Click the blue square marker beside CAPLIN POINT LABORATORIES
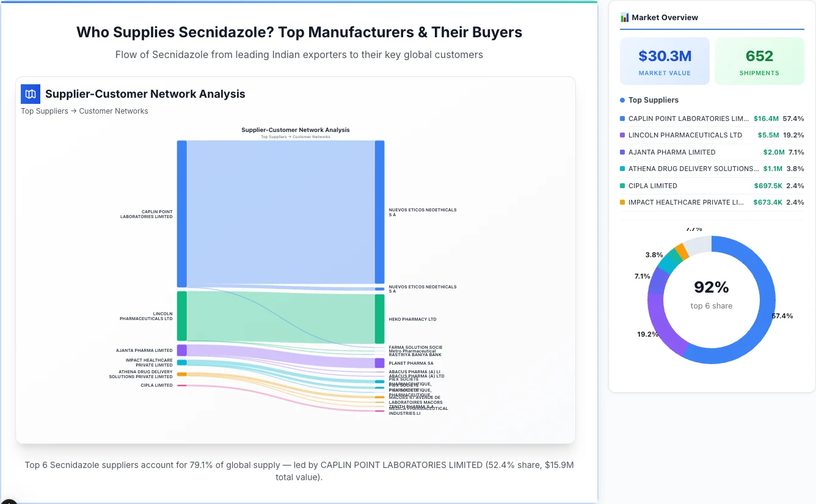This screenshot has height=504, width=816. 622,119
